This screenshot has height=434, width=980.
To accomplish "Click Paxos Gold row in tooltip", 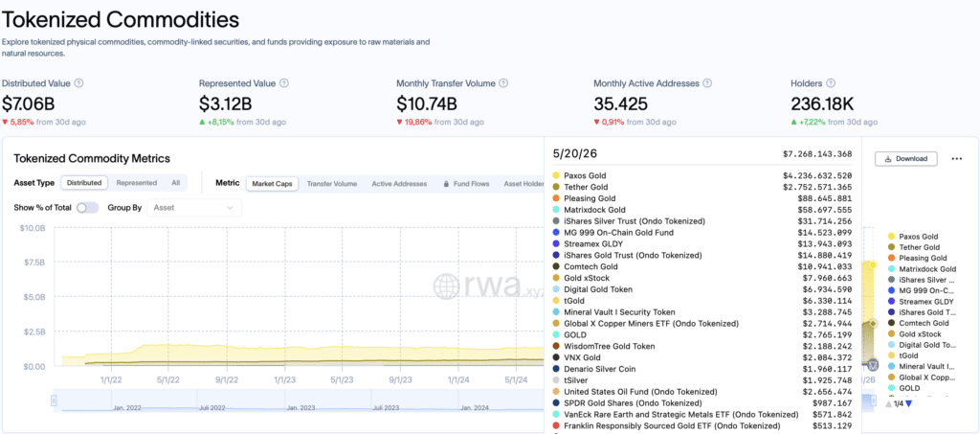I will pos(702,175).
